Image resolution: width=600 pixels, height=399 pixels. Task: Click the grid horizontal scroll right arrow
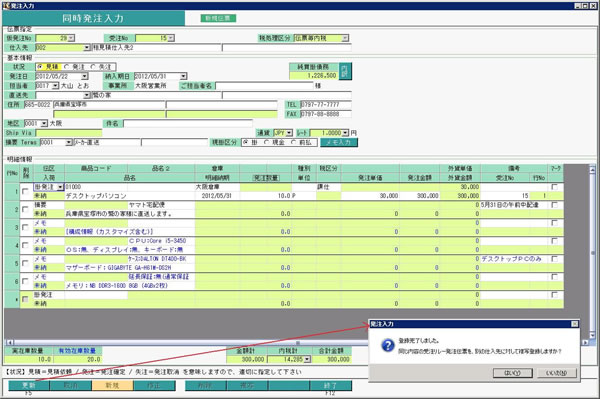point(585,342)
